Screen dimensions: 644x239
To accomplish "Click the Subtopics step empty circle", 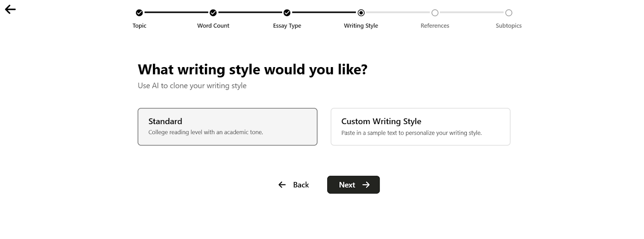I will click(509, 13).
